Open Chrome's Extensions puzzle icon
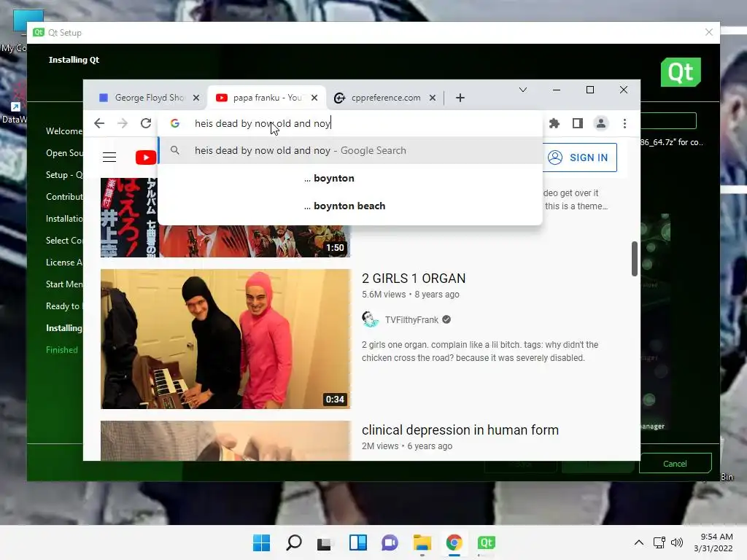747x560 pixels. 554,124
